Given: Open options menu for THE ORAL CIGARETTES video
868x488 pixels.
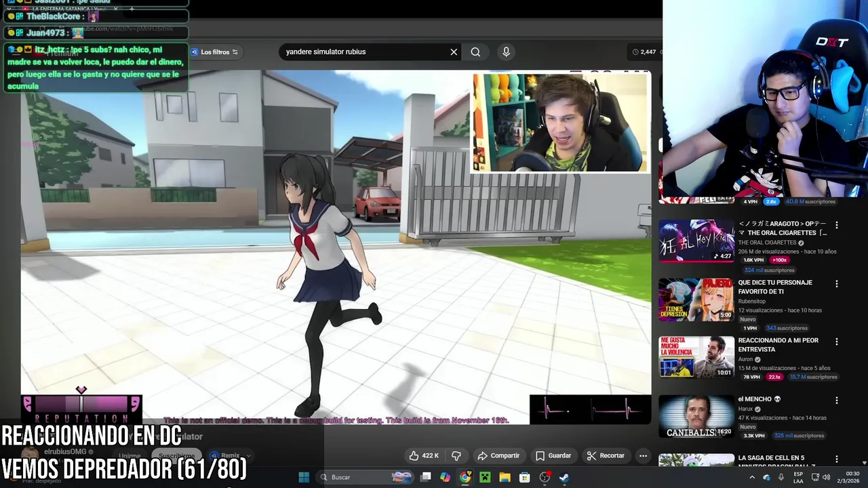Looking at the screenshot, I should tap(836, 225).
